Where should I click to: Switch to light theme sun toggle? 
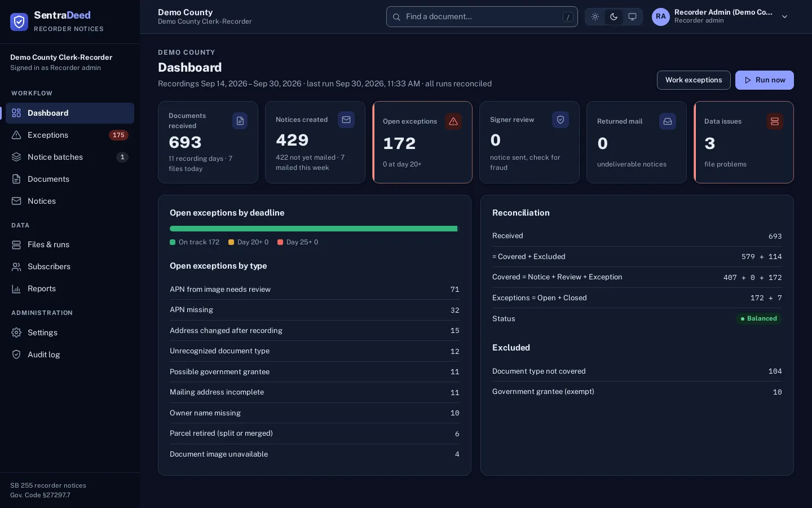(595, 17)
